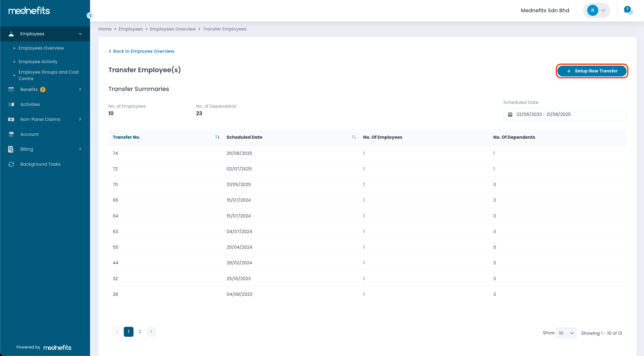Sort table by Scheduled Date arrows
The height and width of the screenshot is (356, 644).
353,137
